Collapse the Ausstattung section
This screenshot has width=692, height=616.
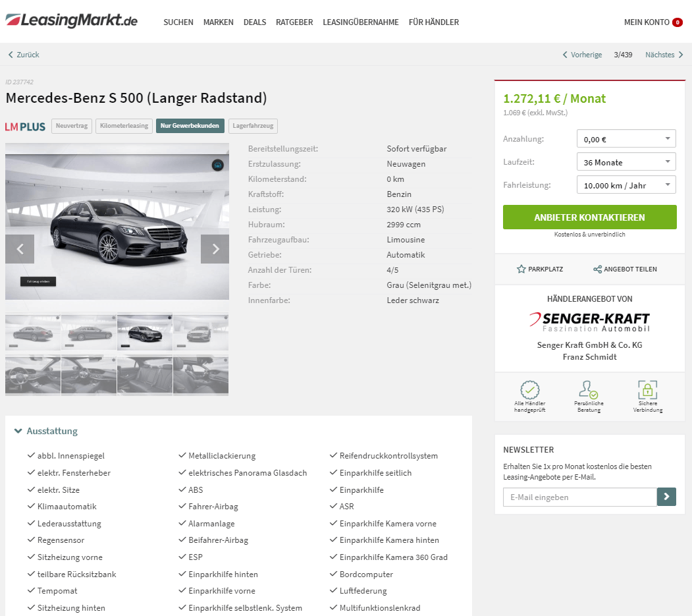(46, 431)
